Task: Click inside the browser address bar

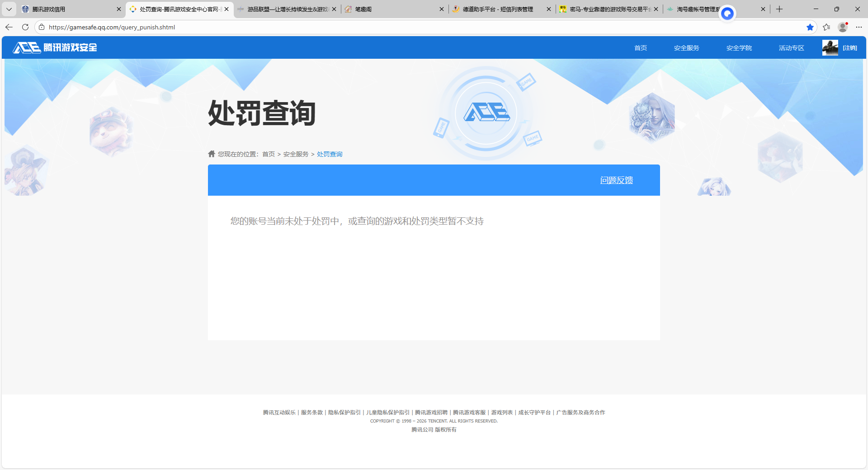Action: pyautogui.click(x=181, y=27)
